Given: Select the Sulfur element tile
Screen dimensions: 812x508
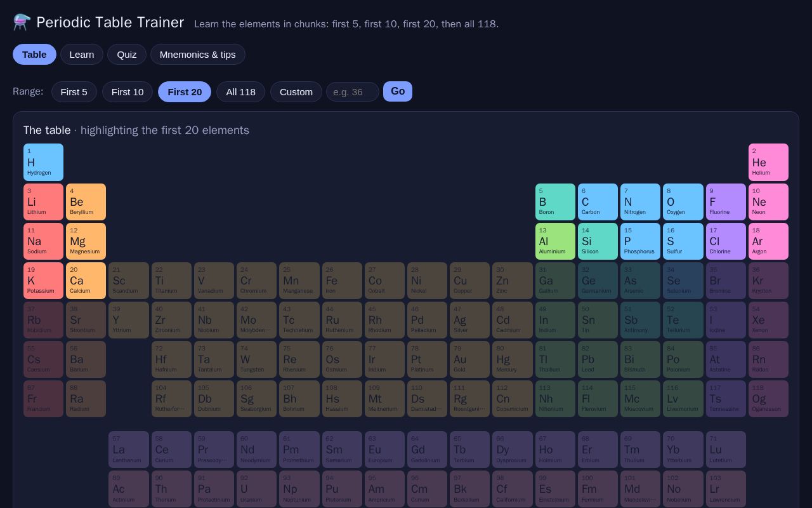Looking at the screenshot, I should pyautogui.click(x=683, y=241).
